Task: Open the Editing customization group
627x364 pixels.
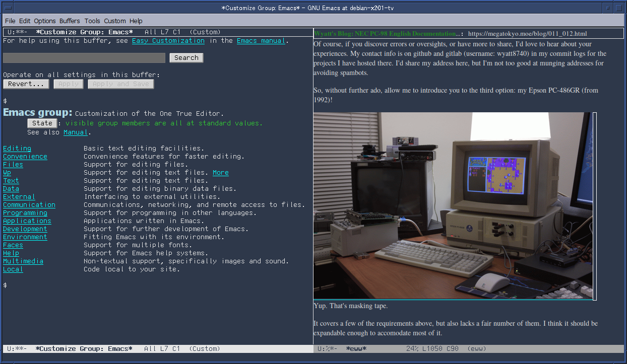Action: 17,149
